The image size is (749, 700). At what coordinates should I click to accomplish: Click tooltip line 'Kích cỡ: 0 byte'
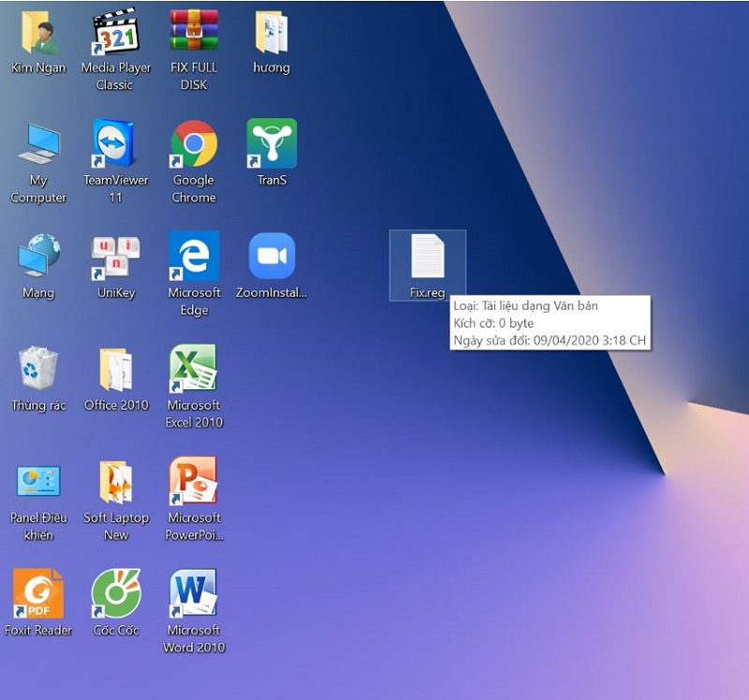[493, 323]
